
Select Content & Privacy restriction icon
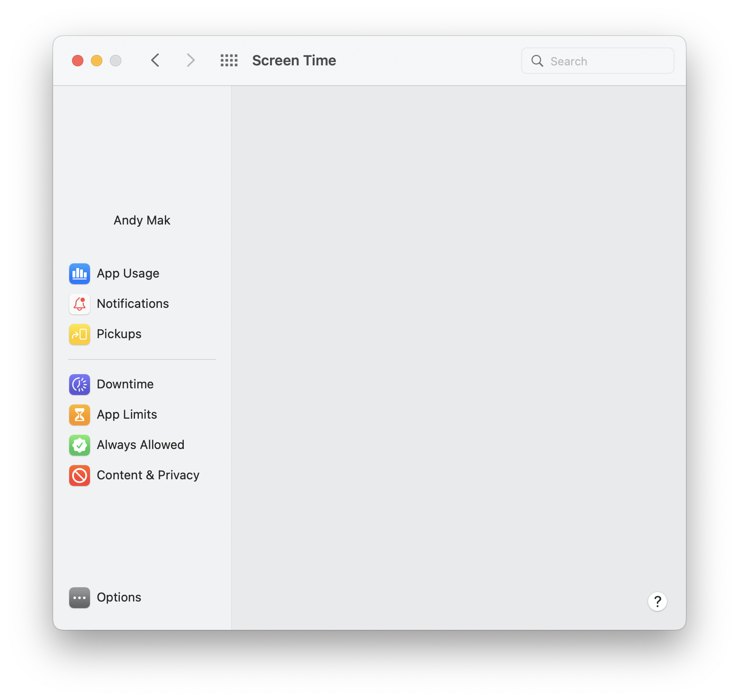[x=80, y=476]
